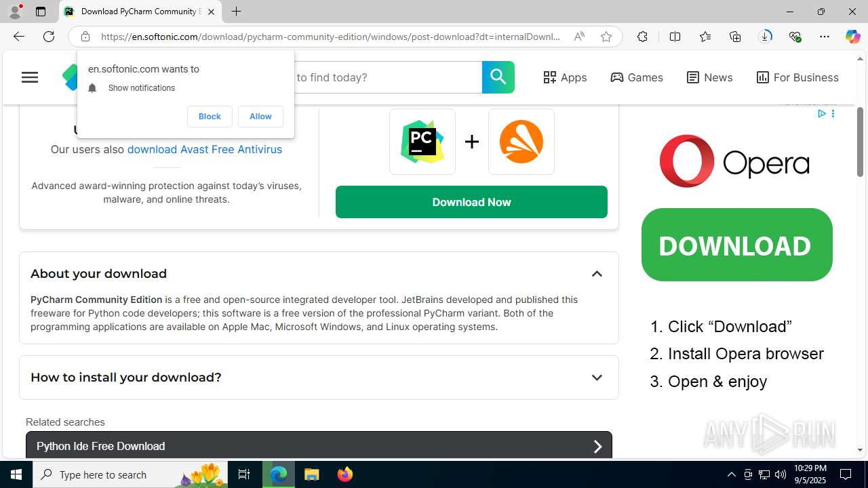Click the browser back arrow
868x488 pixels.
(x=18, y=37)
